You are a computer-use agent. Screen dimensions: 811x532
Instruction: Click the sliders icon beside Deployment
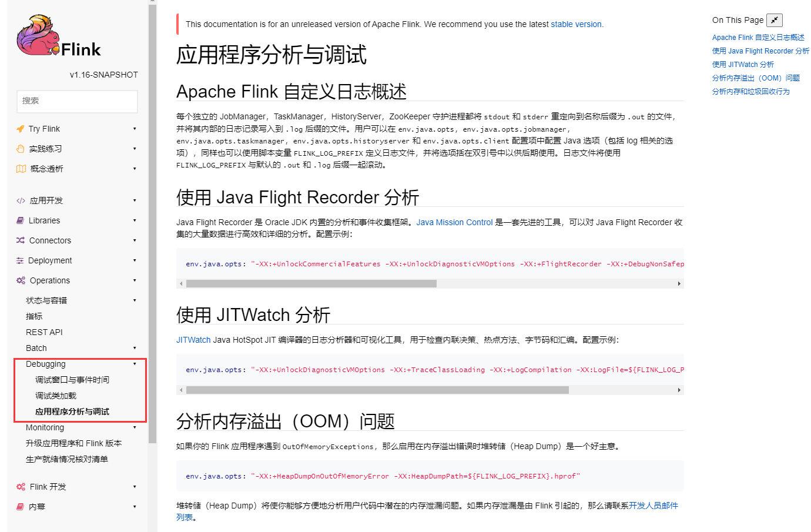[20, 260]
